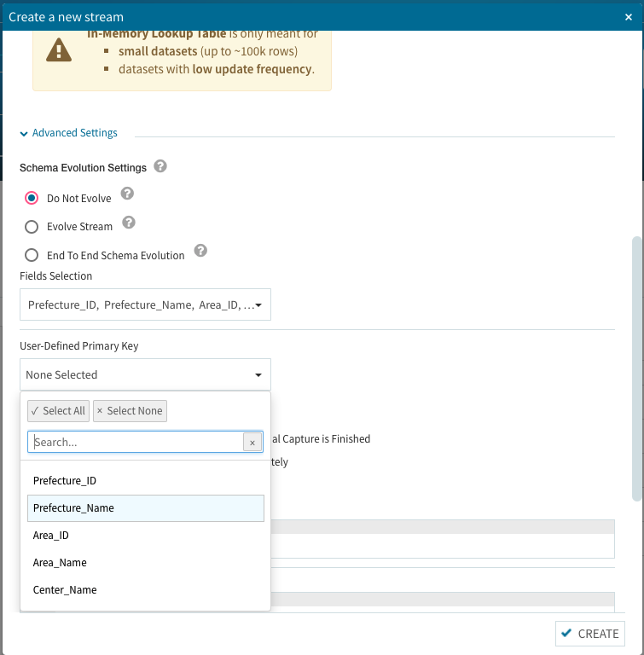The height and width of the screenshot is (655, 644).
Task: Enable End To End Schema Evolution option
Action: tap(32, 255)
